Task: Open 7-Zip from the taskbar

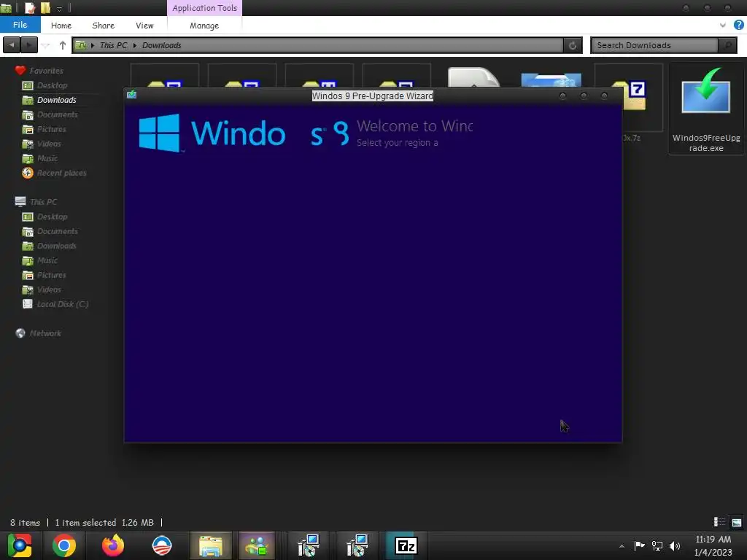Action: click(406, 545)
